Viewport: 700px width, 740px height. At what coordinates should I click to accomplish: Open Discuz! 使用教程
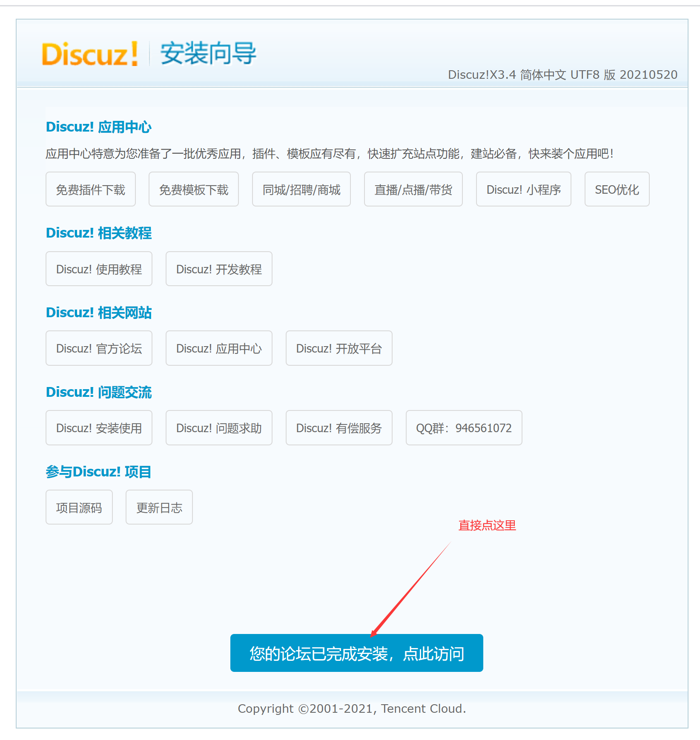pyautogui.click(x=99, y=269)
